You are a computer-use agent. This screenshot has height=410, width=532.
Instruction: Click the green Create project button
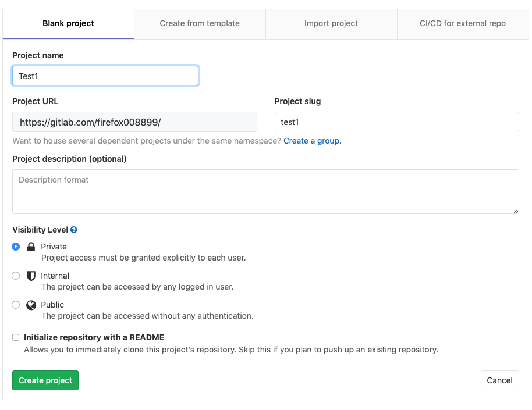click(45, 380)
